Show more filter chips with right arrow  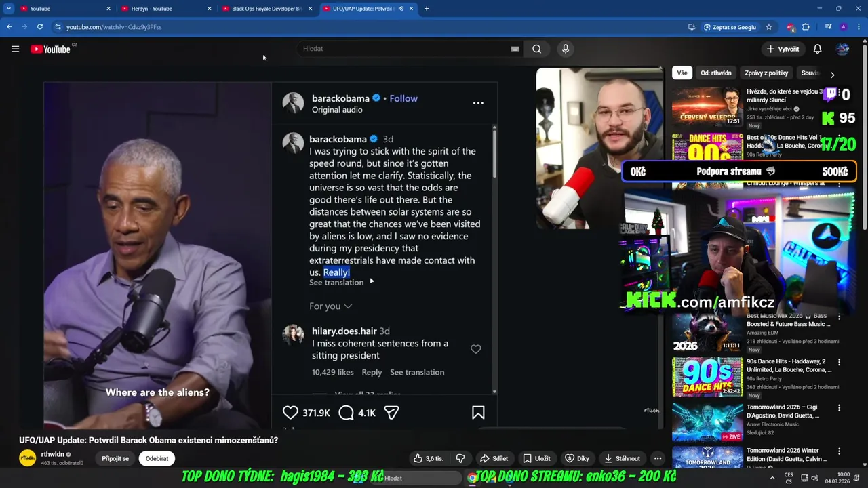(832, 74)
